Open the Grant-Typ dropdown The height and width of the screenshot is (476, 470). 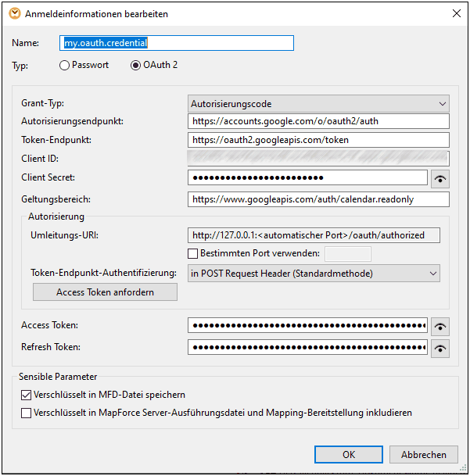click(319, 104)
